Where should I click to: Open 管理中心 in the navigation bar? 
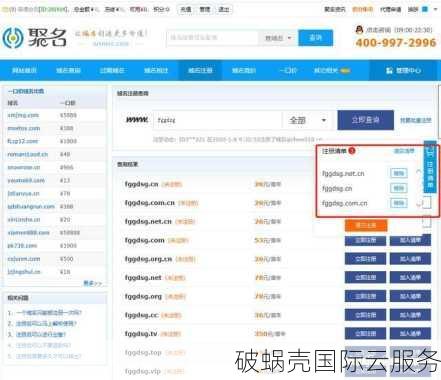click(404, 71)
